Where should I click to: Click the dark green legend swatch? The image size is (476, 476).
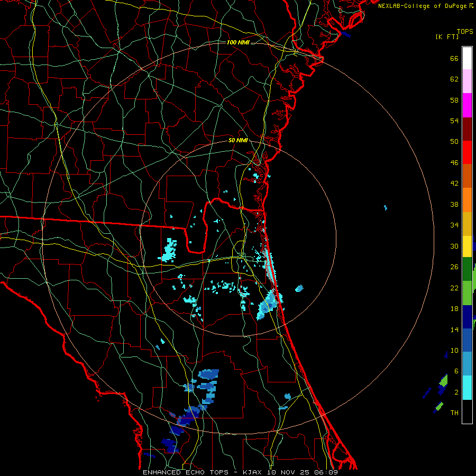[x=467, y=269]
